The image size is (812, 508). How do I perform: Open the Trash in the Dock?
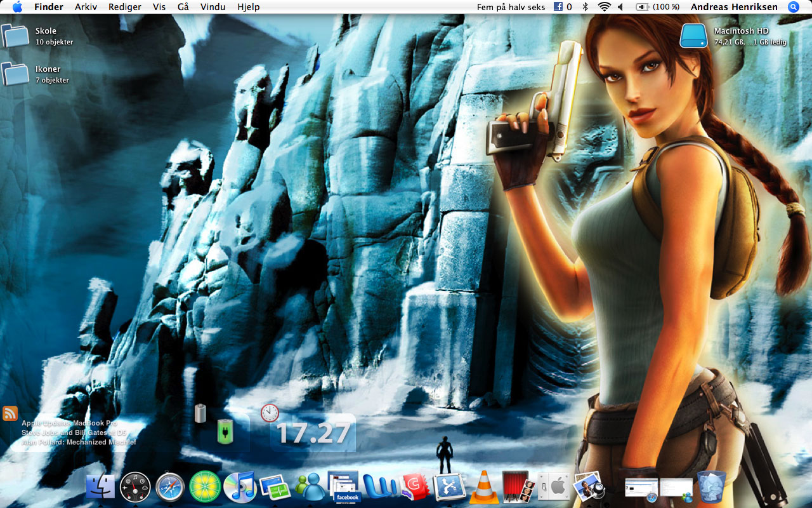pyautogui.click(x=710, y=487)
